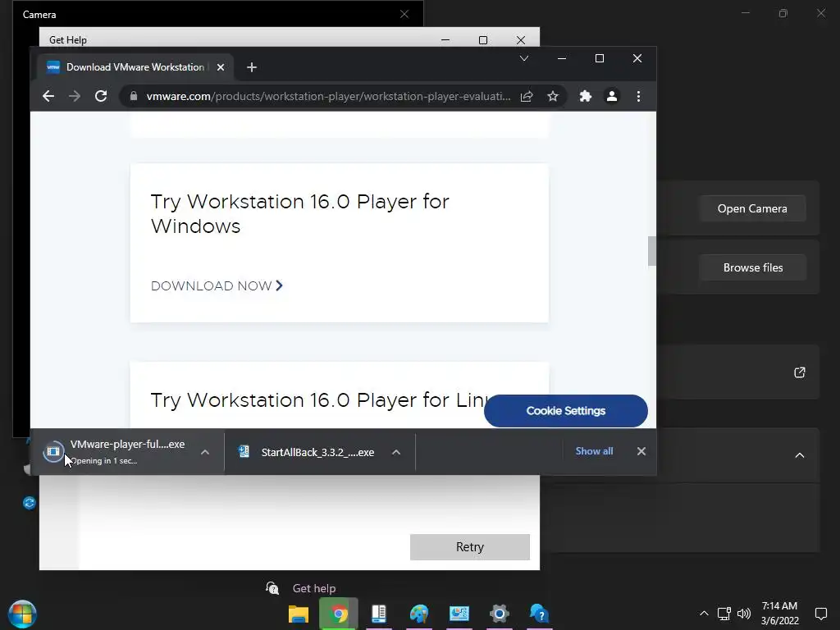
Task: Click the Get help chat icon
Action: tap(272, 588)
